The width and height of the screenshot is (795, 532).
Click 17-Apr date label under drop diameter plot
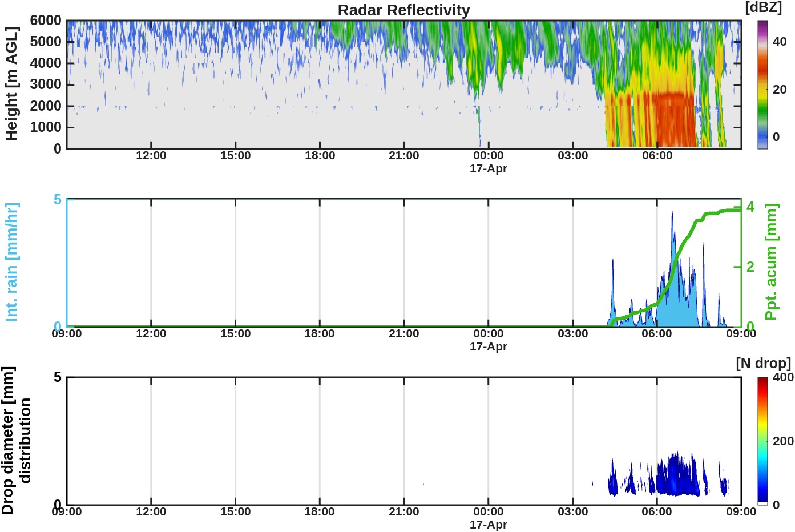488,525
